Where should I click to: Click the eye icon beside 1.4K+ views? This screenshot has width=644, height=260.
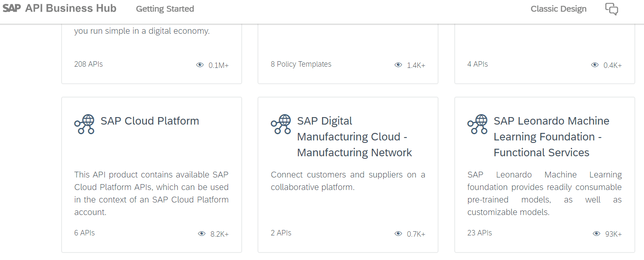(399, 65)
